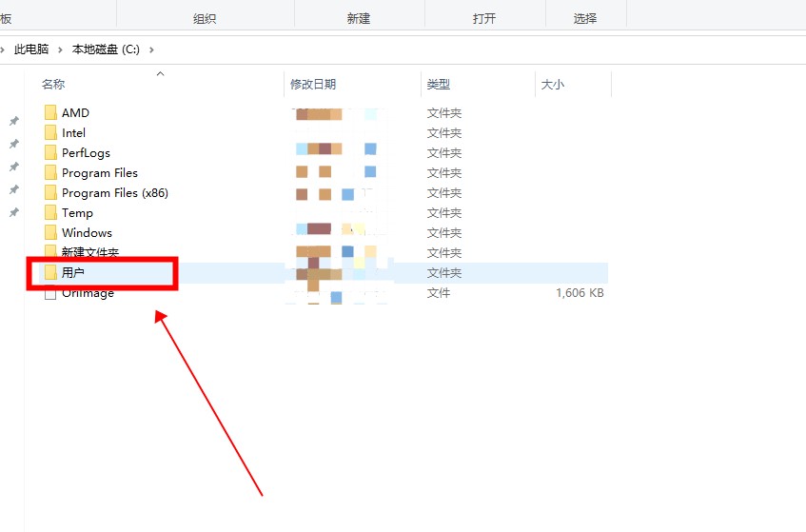Sort files by 修改日期 column header
806x532 pixels.
pos(313,85)
